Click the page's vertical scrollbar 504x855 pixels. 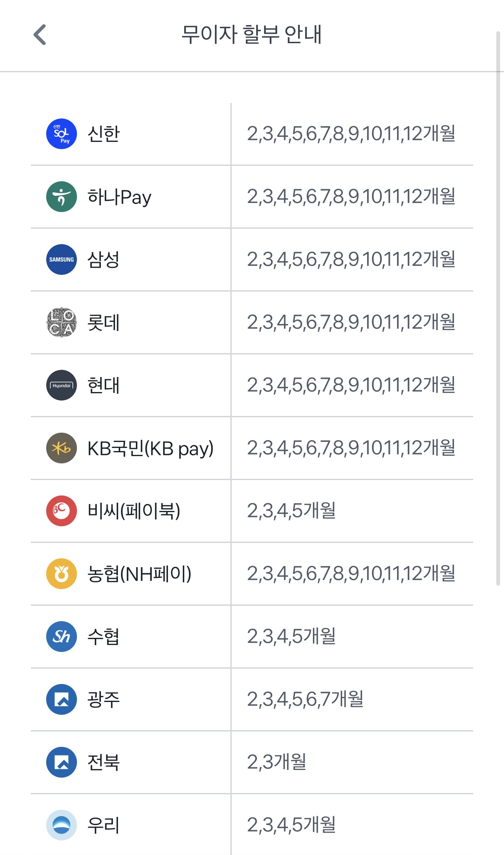(498, 308)
